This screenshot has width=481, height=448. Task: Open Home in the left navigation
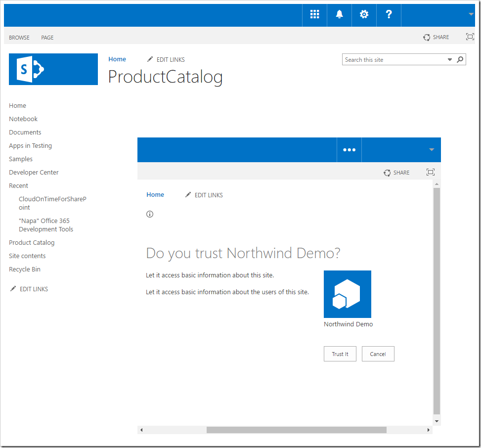pyautogui.click(x=17, y=105)
